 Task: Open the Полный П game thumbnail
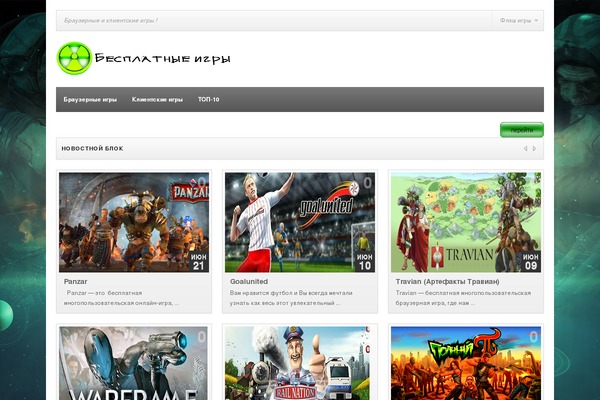click(x=466, y=363)
